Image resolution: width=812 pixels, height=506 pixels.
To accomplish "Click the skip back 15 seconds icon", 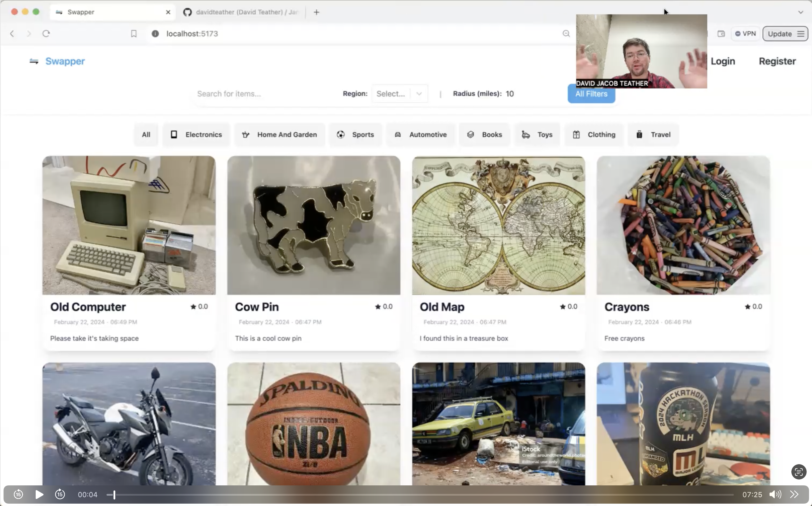I will (x=18, y=494).
